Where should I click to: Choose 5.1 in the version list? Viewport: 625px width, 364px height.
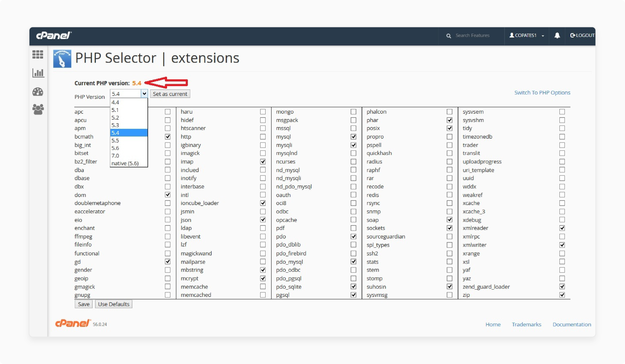point(129,110)
